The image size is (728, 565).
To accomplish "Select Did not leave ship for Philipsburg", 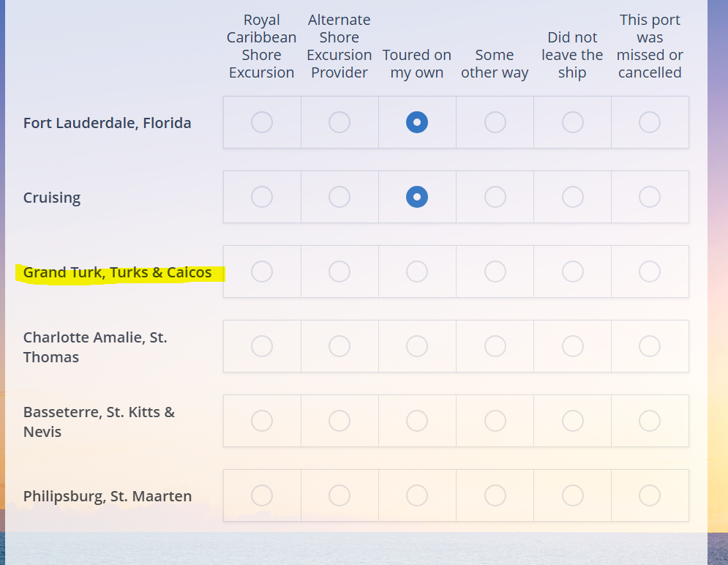I will tap(572, 495).
